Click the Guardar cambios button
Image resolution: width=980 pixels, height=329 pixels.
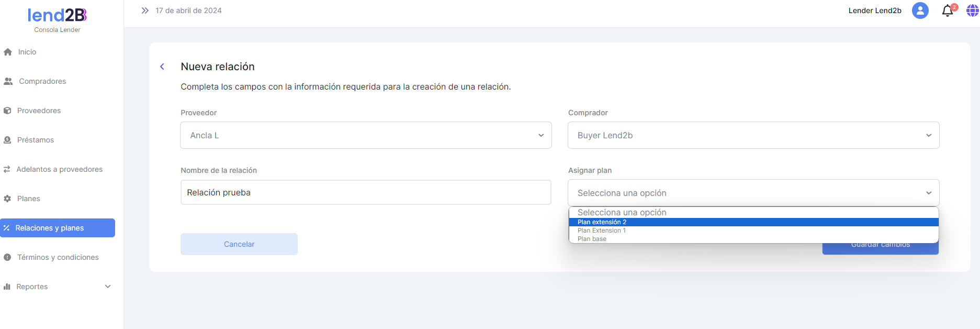(880, 249)
